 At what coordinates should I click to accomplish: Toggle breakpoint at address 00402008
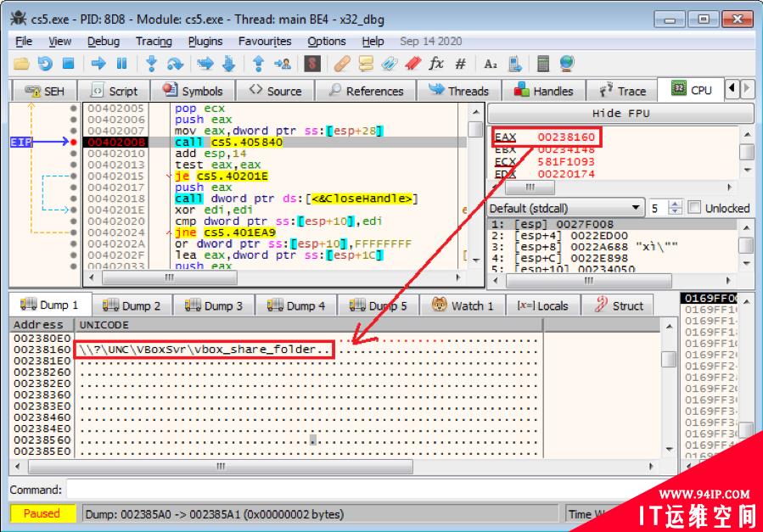pyautogui.click(x=74, y=142)
